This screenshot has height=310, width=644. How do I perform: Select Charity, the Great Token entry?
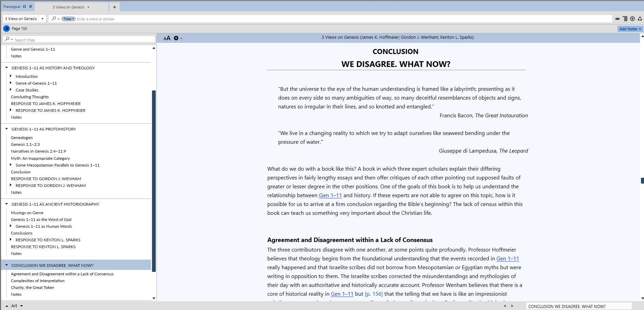[x=32, y=288]
